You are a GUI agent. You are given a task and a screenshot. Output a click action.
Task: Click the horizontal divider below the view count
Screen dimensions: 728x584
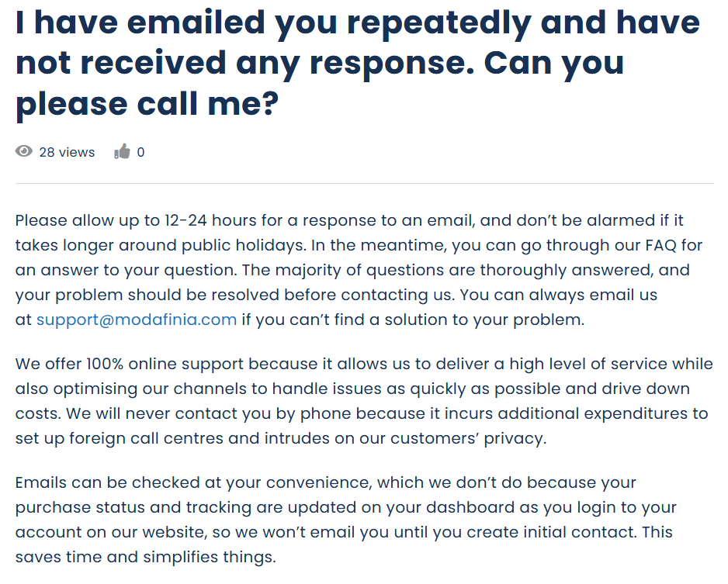(364, 183)
